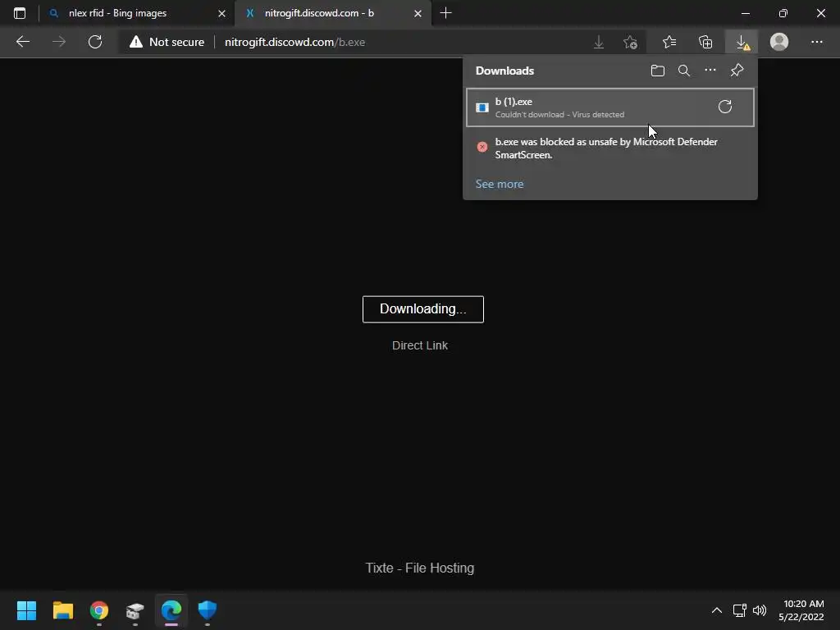Close the nitrogift.discowd.com tab
840x630 pixels.
tap(418, 13)
